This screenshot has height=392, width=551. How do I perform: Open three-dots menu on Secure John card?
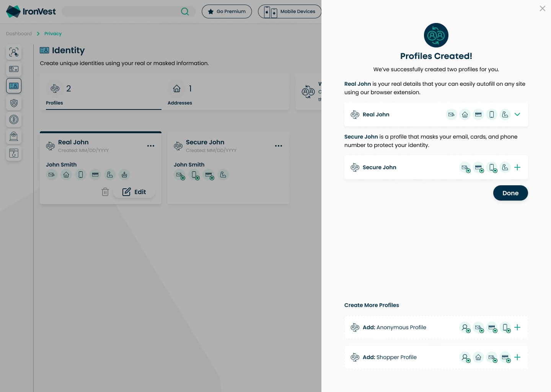pos(279,146)
